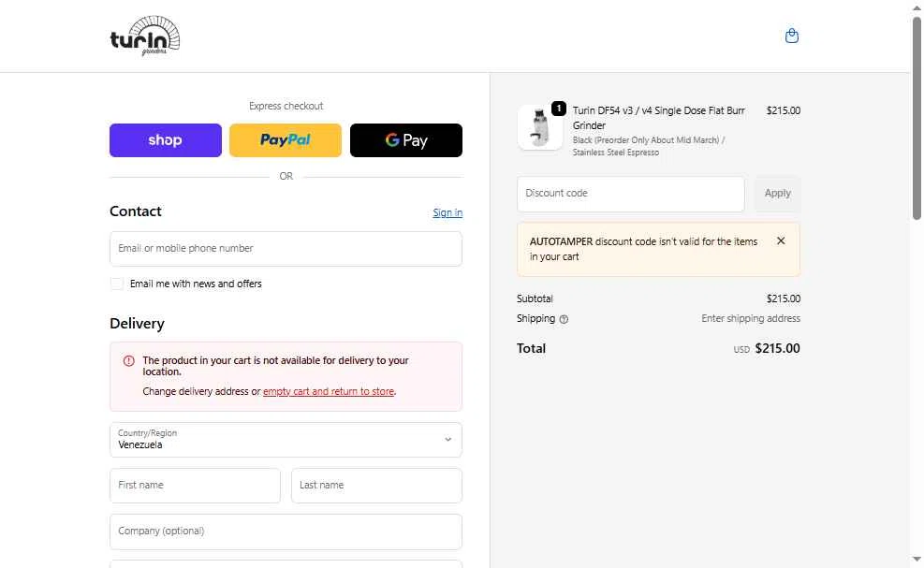The width and height of the screenshot is (924, 568).
Task: Click the Sign in link
Action: click(447, 212)
